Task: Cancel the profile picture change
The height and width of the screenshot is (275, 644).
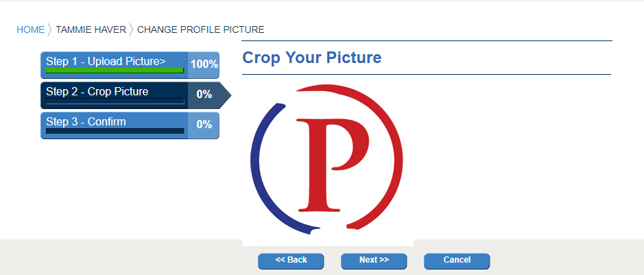Action: (457, 261)
